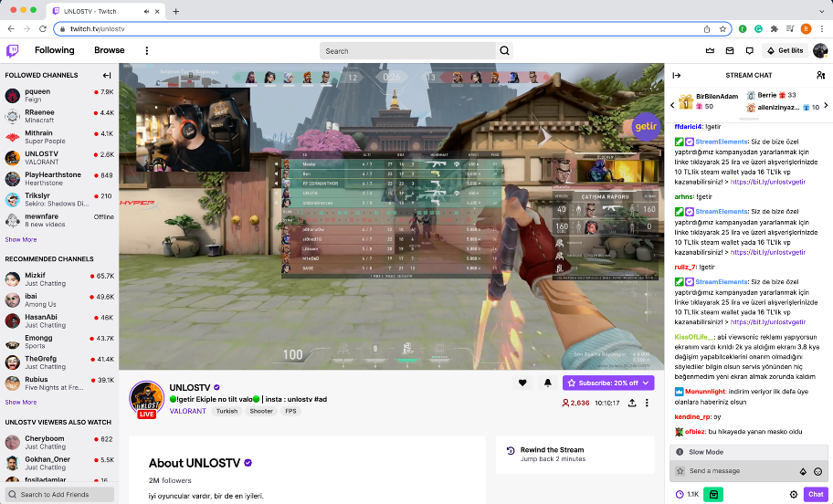Image resolution: width=833 pixels, height=504 pixels.
Task: Open the stream options three-dot menu
Action: click(x=647, y=403)
